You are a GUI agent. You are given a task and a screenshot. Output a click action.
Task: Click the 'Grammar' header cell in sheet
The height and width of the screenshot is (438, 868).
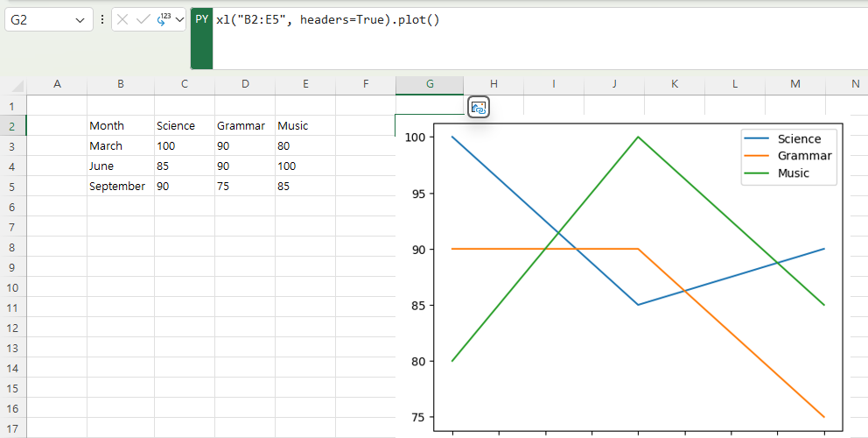[x=245, y=126]
